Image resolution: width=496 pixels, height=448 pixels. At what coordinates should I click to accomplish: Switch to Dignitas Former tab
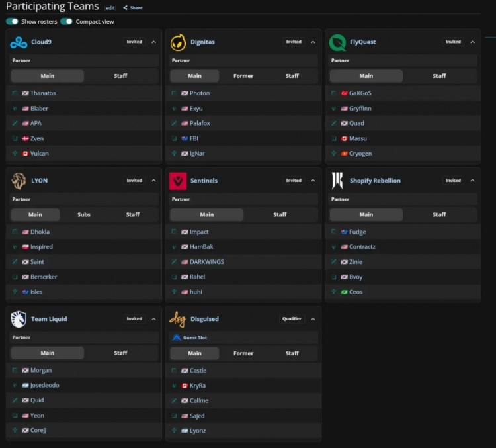tap(243, 76)
